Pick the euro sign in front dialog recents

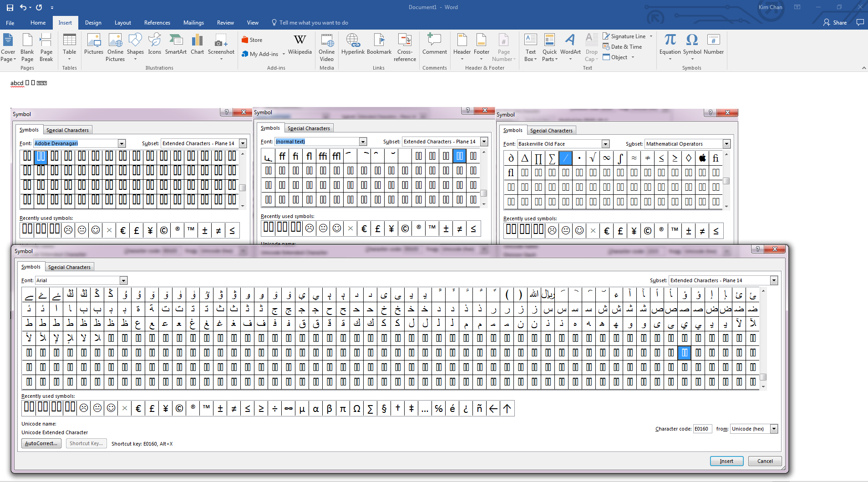pyautogui.click(x=138, y=409)
